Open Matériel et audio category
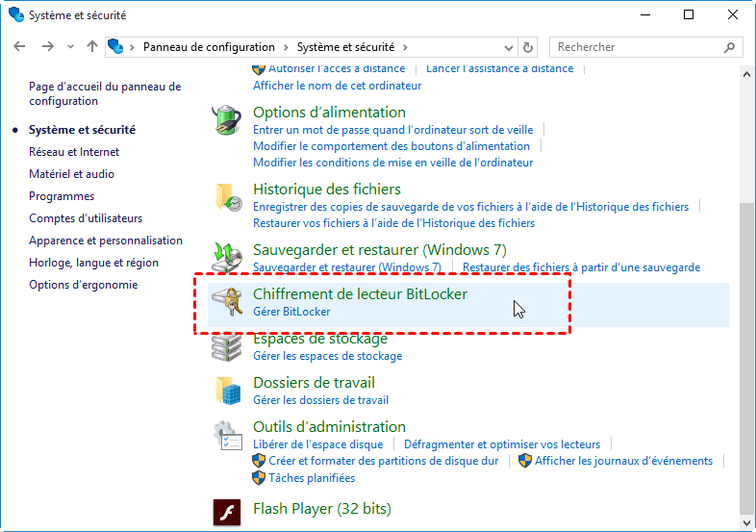Viewport: 756px width, 532px height. [x=71, y=174]
